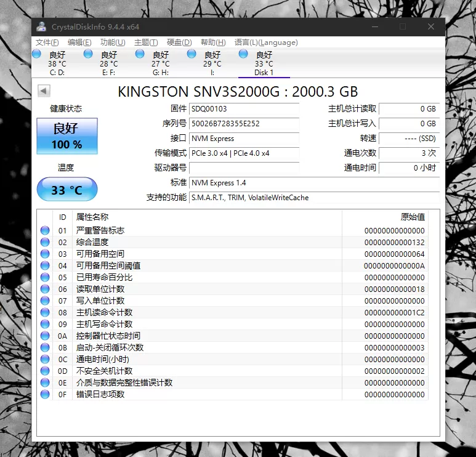Click the serial number field
This screenshot has width=476, height=457.
(244, 124)
